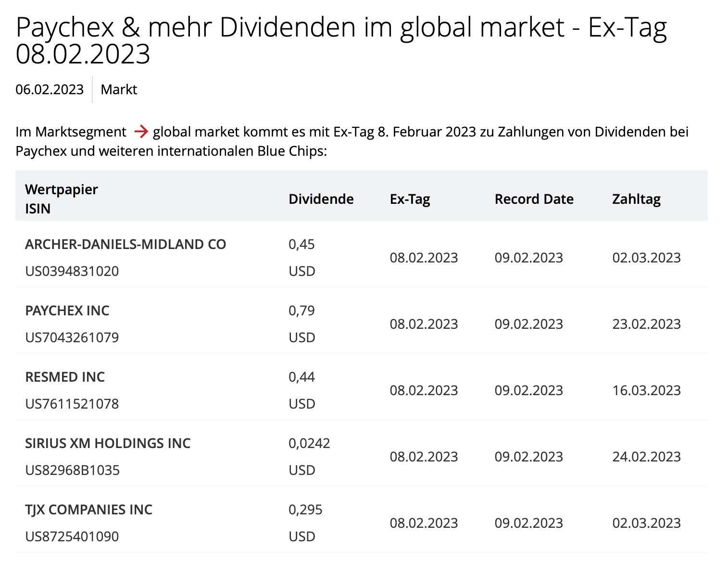The width and height of the screenshot is (728, 573).
Task: Click the RESMED INC security name
Action: [x=65, y=377]
